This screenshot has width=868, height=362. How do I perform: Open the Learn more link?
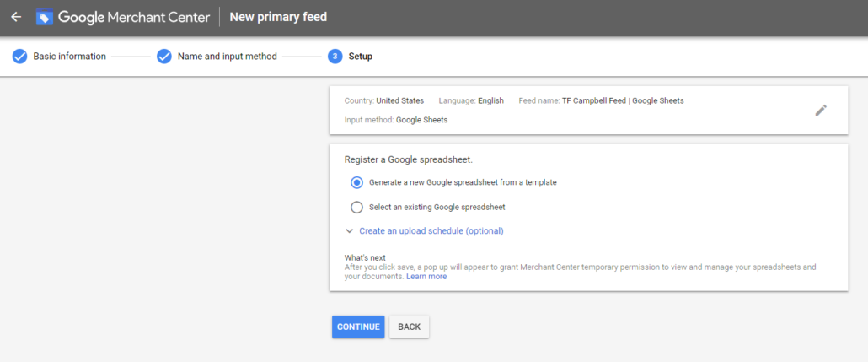pyautogui.click(x=426, y=277)
